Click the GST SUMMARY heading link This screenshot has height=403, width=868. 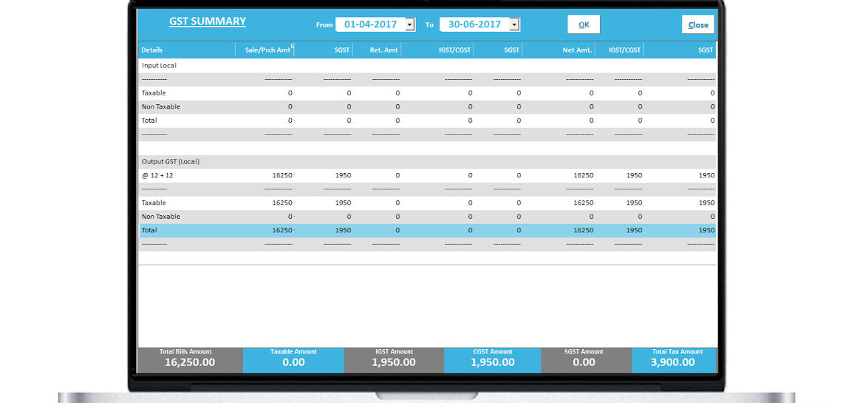208,21
